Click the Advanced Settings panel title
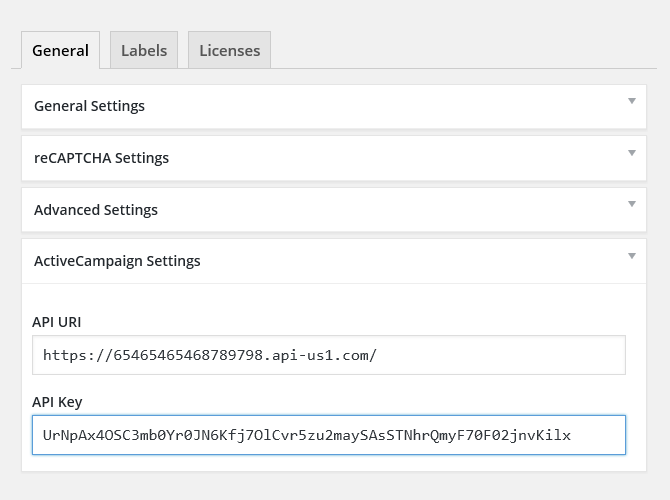670x500 pixels. (x=96, y=210)
